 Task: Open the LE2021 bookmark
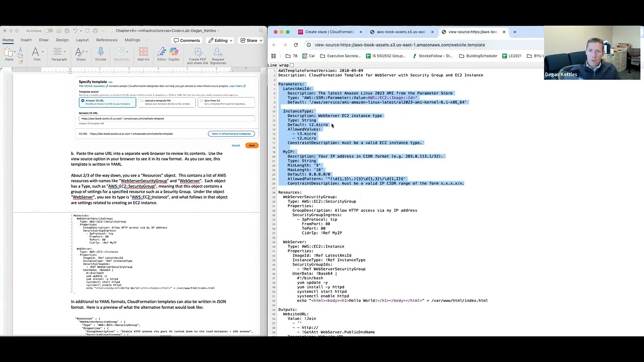(x=512, y=56)
